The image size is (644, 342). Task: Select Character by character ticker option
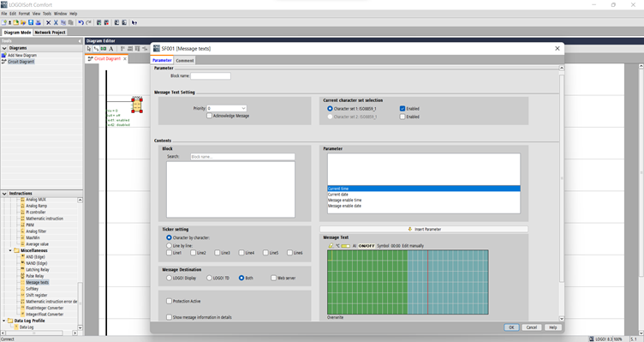click(x=169, y=237)
